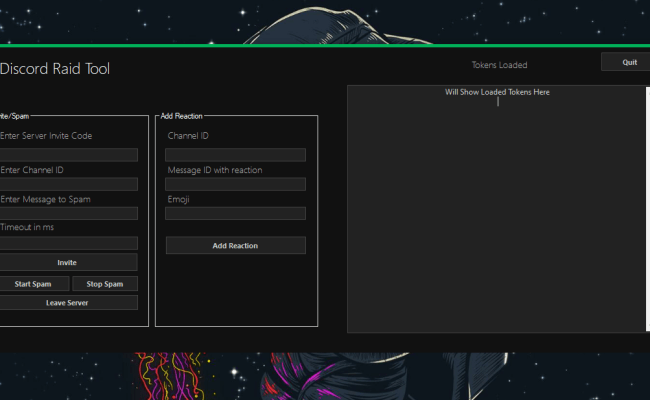Click the Add Reaction group label
This screenshot has height=400, width=650.
point(182,116)
